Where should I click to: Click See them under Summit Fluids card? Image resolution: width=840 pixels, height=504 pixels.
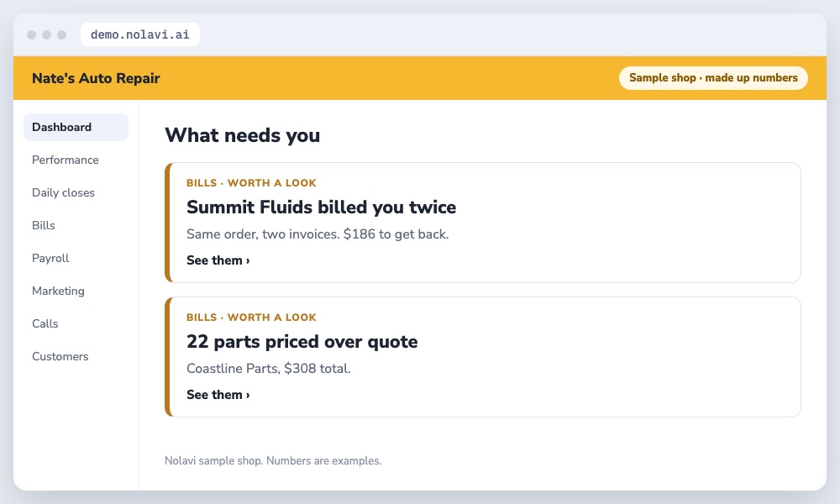[x=218, y=260]
